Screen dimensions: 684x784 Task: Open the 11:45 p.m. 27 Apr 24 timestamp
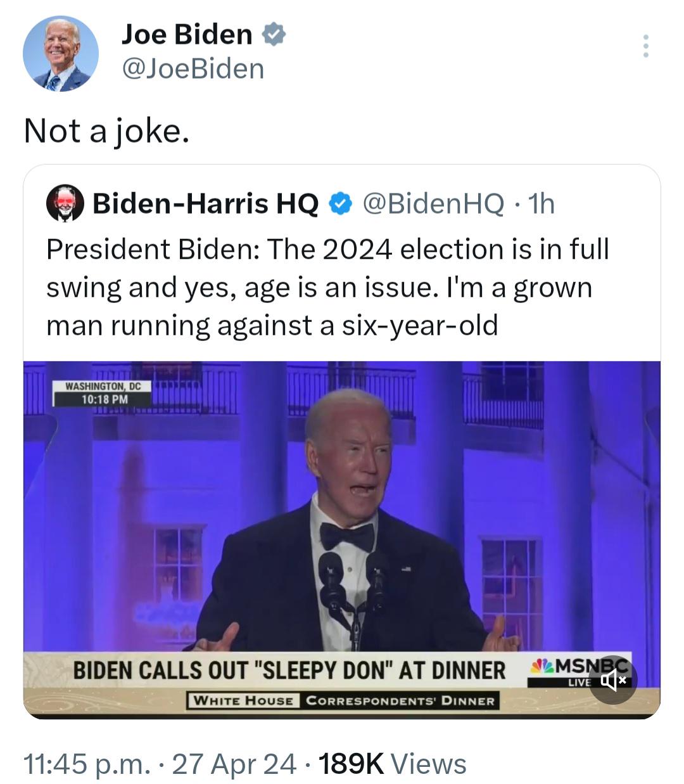tap(160, 764)
